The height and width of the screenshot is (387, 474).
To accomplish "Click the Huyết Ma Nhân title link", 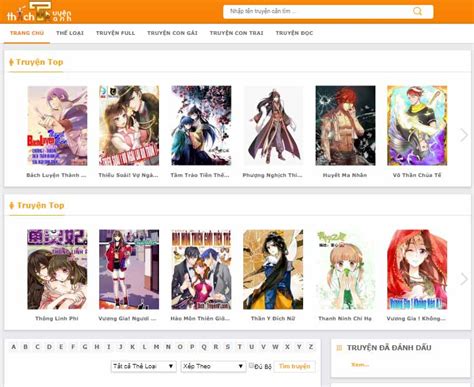I will coord(345,175).
